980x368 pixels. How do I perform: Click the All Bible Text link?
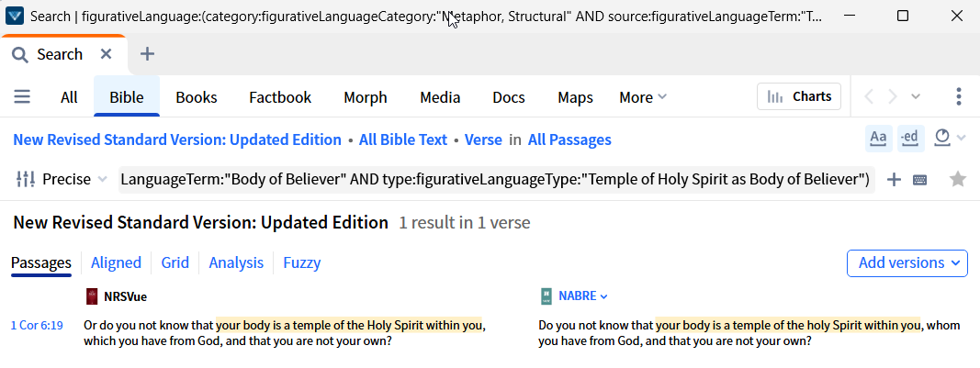pyautogui.click(x=403, y=140)
